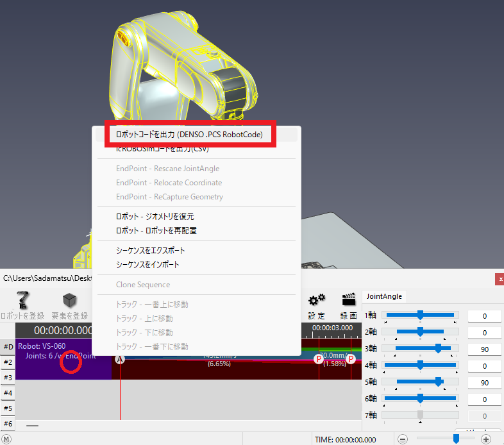The height and width of the screenshot is (445, 504).
Task: Click the zoom in plus icon
Action: (486, 439)
